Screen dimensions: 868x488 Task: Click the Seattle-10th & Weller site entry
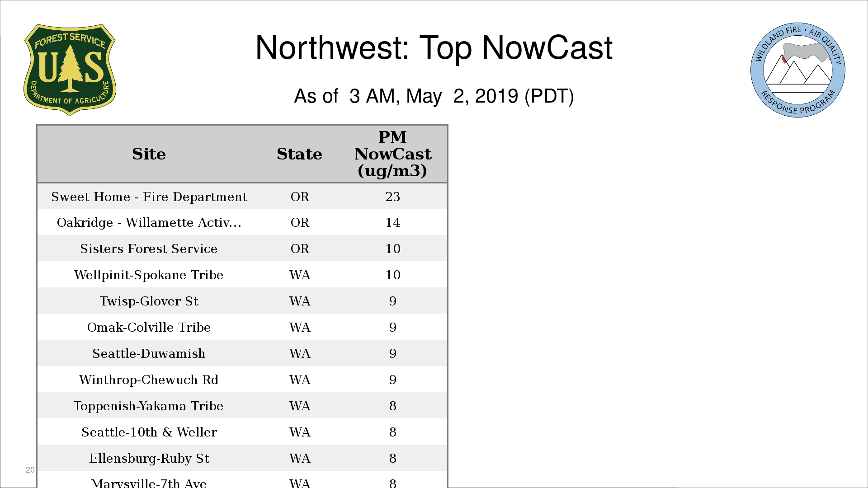click(149, 432)
